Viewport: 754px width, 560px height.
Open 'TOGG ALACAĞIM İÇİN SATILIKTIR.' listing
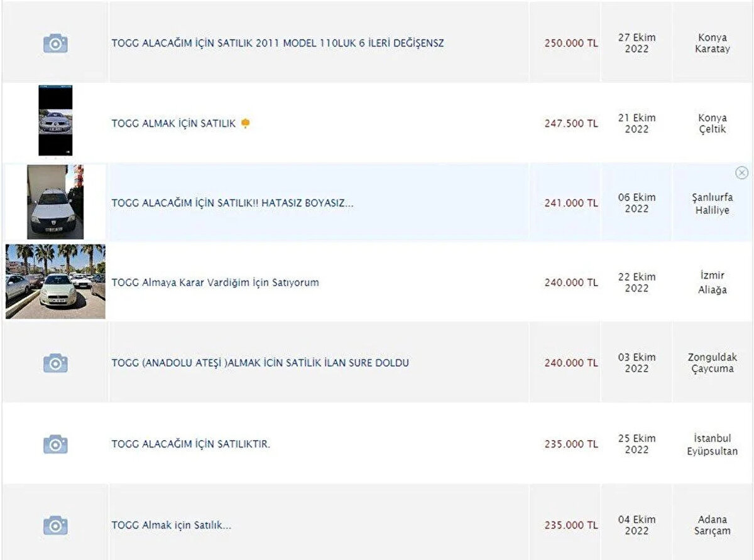tap(191, 444)
